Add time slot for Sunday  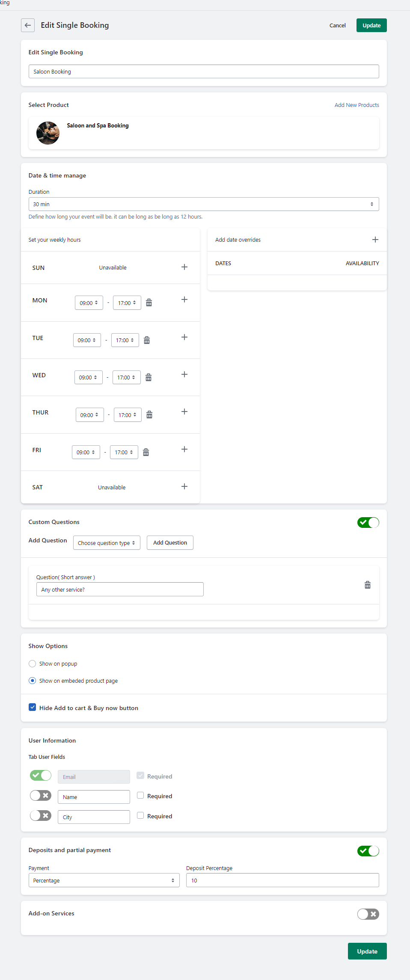184,267
